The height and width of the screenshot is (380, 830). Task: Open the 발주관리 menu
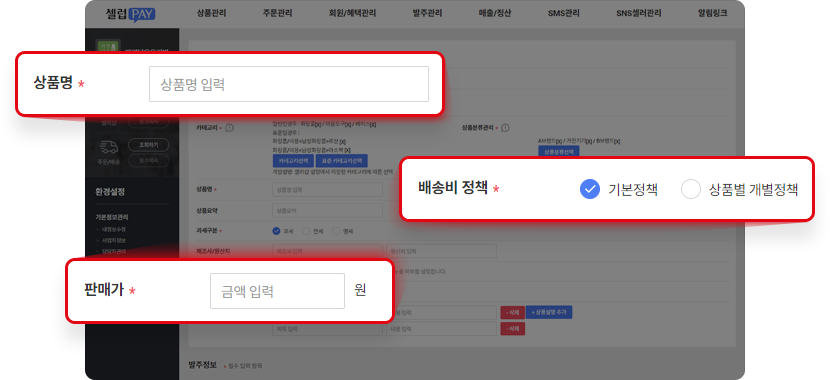click(x=427, y=13)
